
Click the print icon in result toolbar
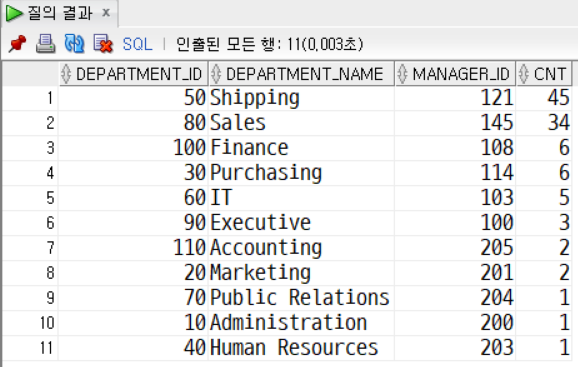(45, 44)
